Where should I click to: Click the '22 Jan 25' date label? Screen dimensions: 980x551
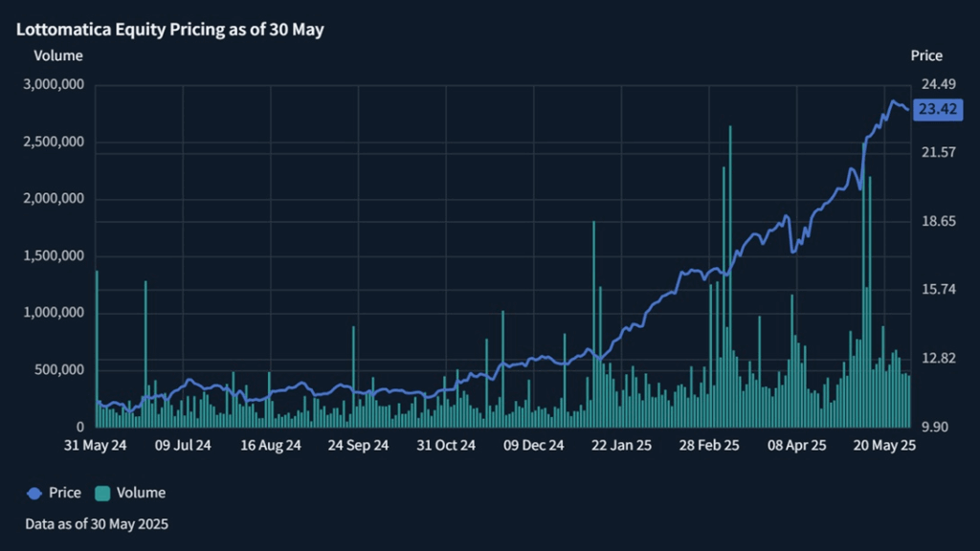(621, 446)
